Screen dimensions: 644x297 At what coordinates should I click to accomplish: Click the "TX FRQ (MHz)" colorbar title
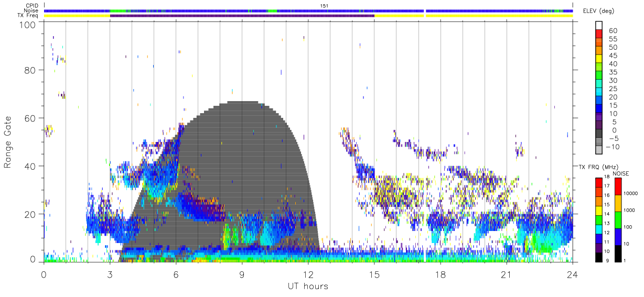coord(598,167)
